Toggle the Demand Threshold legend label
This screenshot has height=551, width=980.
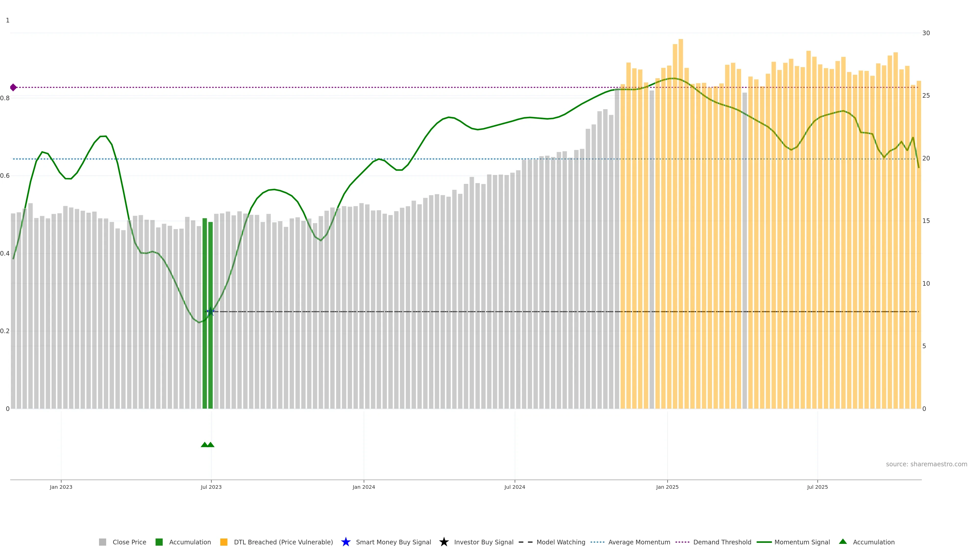[x=722, y=542]
